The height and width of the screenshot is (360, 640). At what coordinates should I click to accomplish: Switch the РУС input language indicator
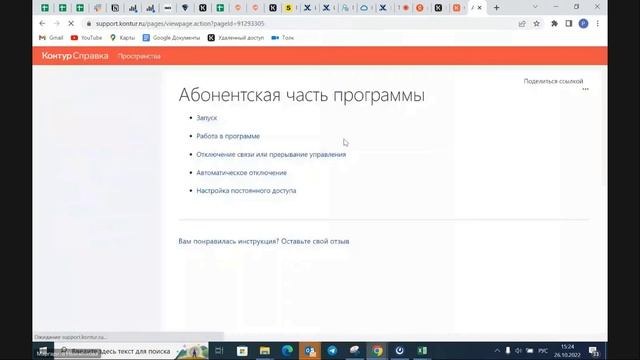[x=543, y=351]
